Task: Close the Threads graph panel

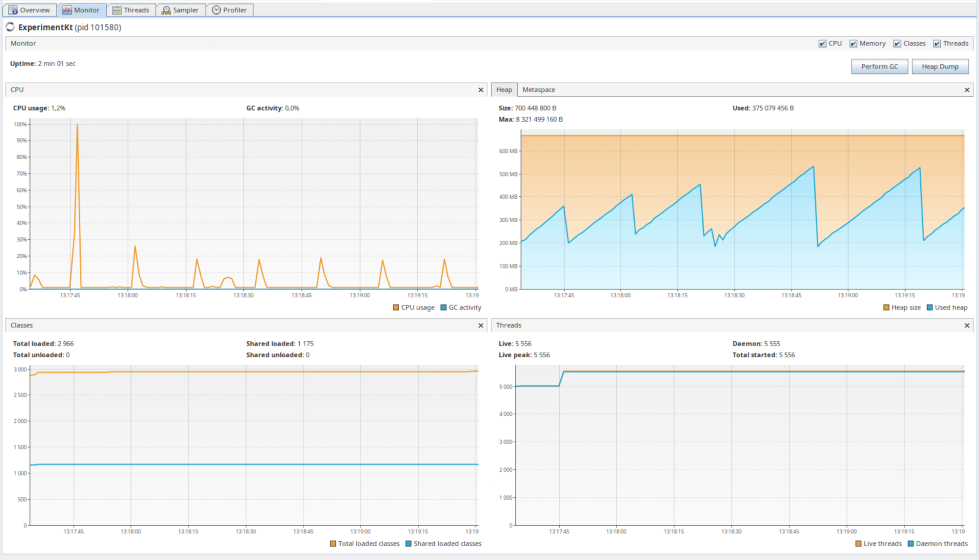Action: click(967, 326)
